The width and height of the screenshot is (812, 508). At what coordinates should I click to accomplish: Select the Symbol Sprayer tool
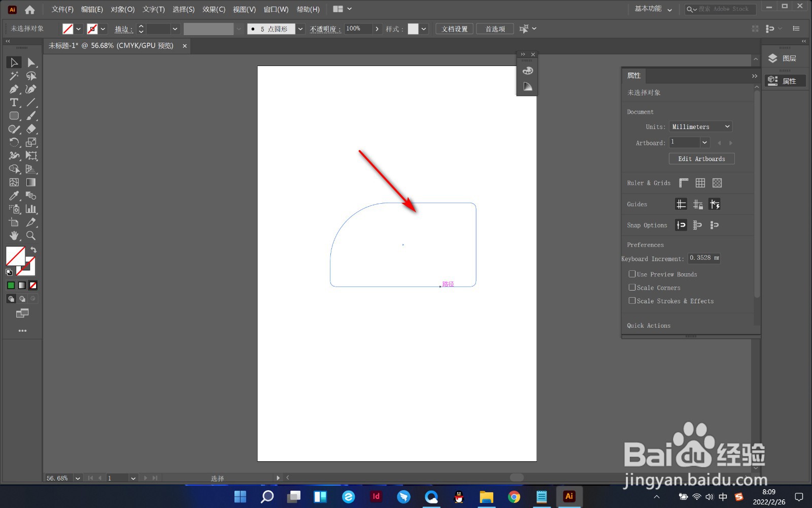[14, 209]
